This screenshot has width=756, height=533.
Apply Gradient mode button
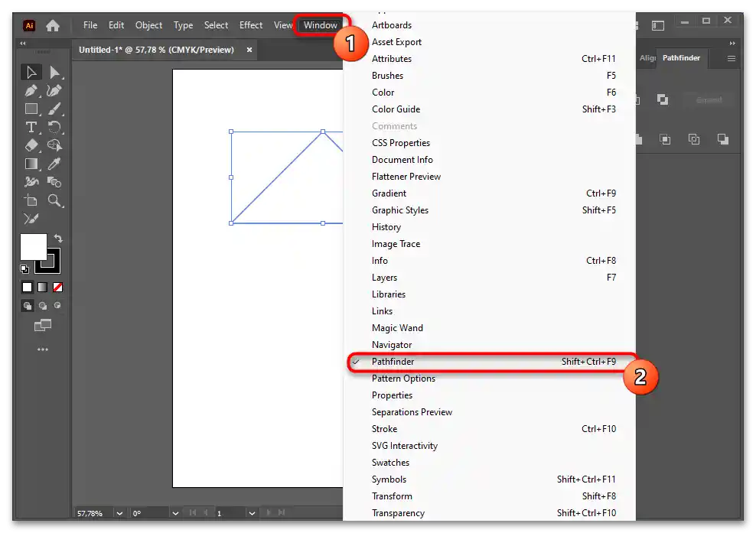click(x=42, y=288)
